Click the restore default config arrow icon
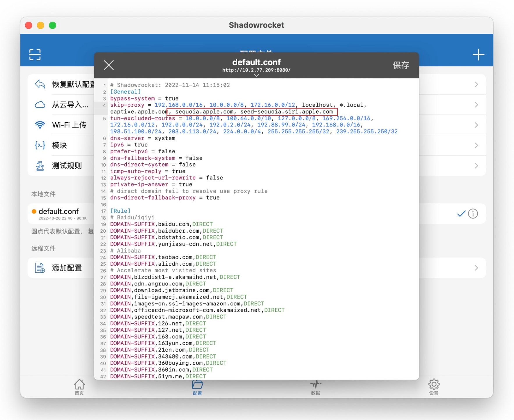The width and height of the screenshot is (514, 420). click(x=40, y=84)
